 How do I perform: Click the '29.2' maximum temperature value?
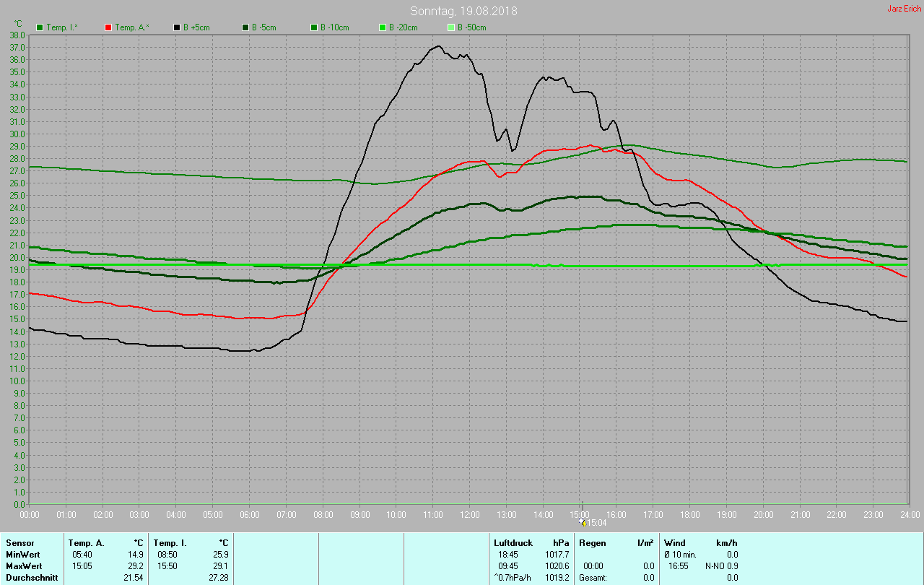point(136,566)
